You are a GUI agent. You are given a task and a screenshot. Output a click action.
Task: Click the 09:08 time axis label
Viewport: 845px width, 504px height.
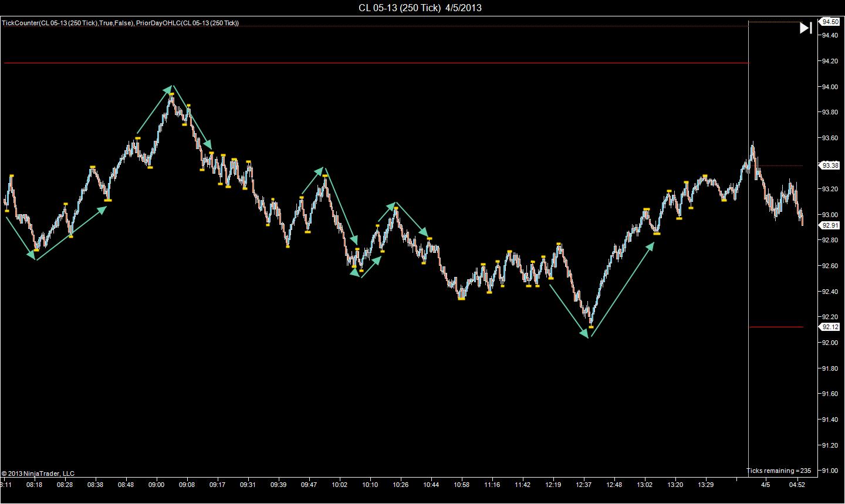pos(187,485)
